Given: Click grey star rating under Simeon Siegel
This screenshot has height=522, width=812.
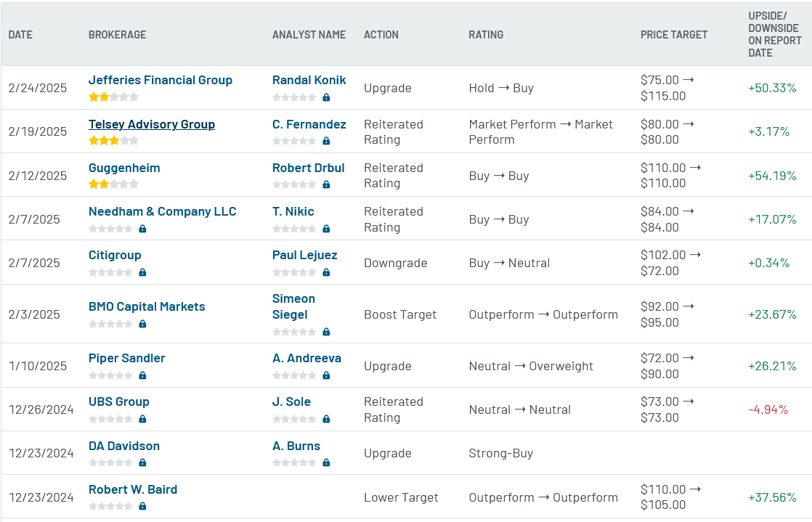Looking at the screenshot, I should [x=294, y=332].
